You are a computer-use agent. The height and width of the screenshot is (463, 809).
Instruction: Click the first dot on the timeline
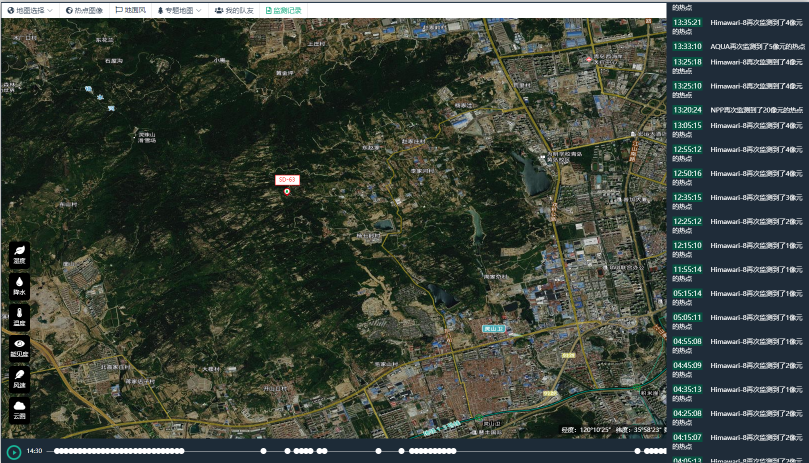pyautogui.click(x=57, y=451)
